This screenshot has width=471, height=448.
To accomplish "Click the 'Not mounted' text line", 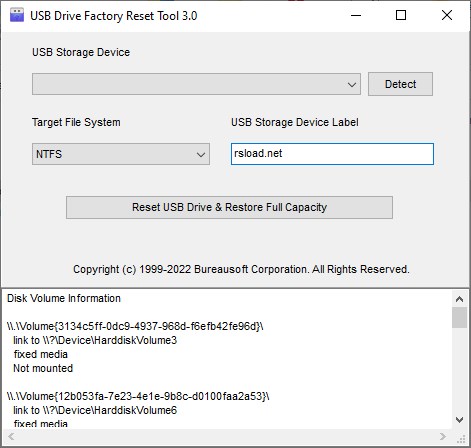I will click(x=43, y=368).
